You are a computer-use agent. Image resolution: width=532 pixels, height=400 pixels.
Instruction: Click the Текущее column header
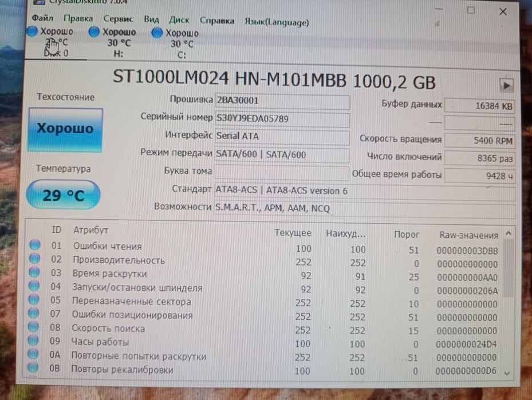point(293,233)
